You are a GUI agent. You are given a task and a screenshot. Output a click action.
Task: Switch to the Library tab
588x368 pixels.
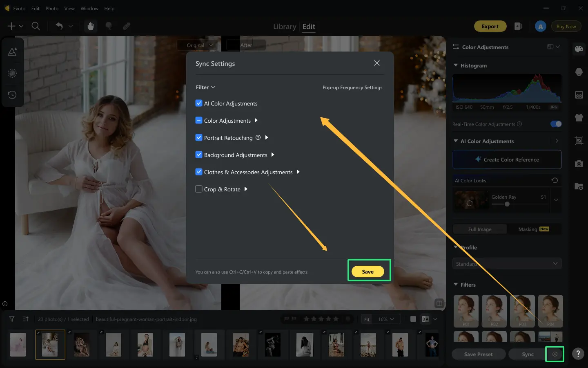tap(285, 27)
